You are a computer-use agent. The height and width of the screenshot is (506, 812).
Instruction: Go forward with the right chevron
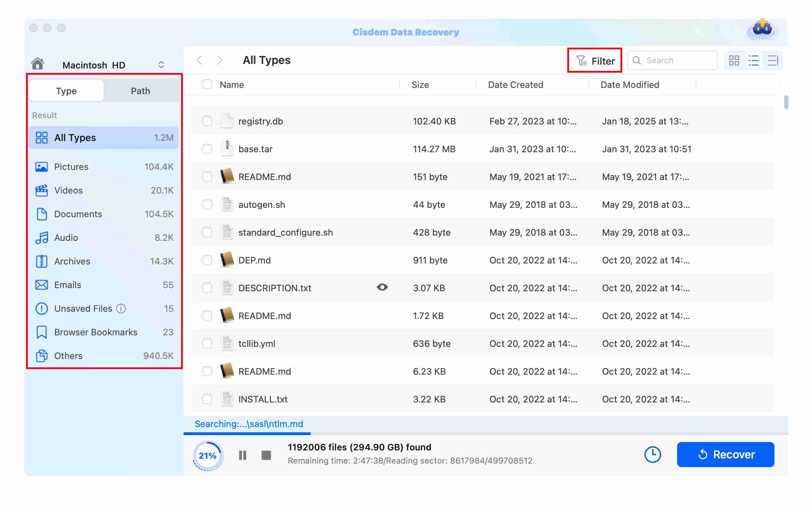coord(220,60)
